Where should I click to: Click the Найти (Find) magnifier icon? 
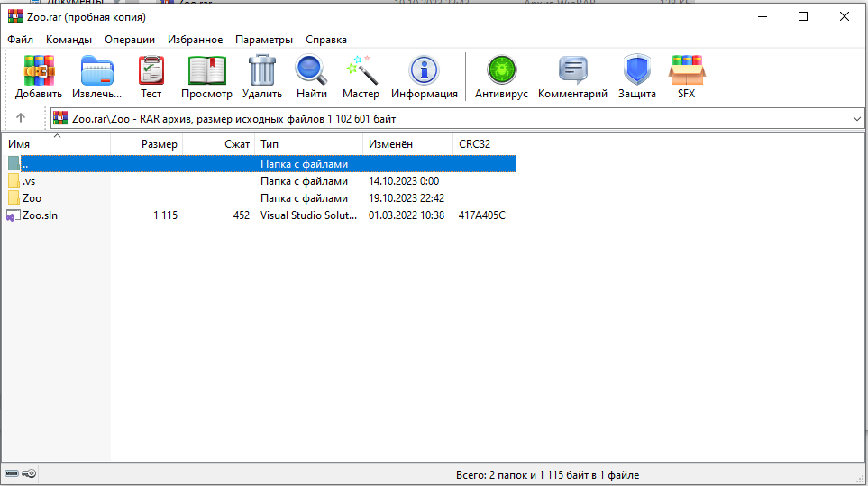tap(311, 70)
